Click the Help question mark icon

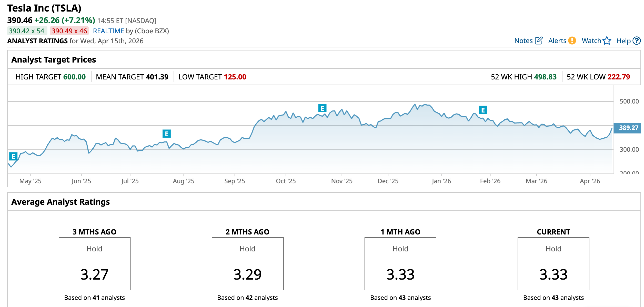[636, 41]
